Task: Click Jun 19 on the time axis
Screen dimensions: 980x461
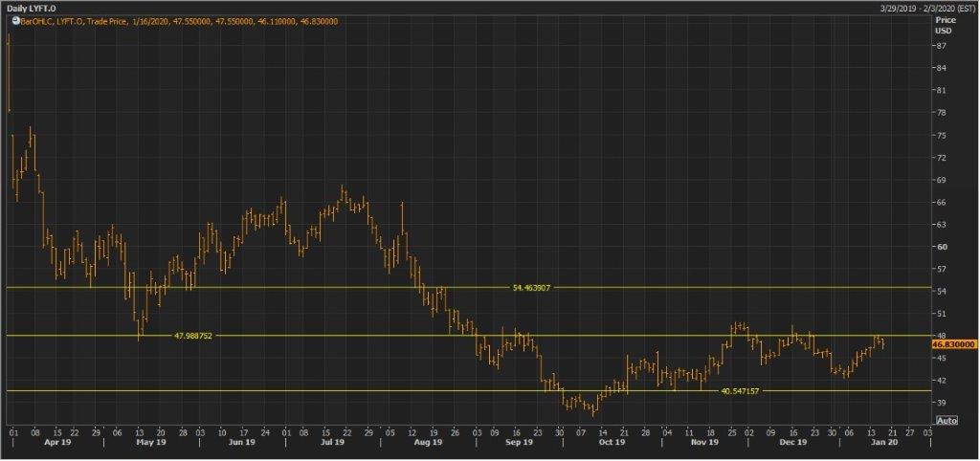Action: [243, 443]
